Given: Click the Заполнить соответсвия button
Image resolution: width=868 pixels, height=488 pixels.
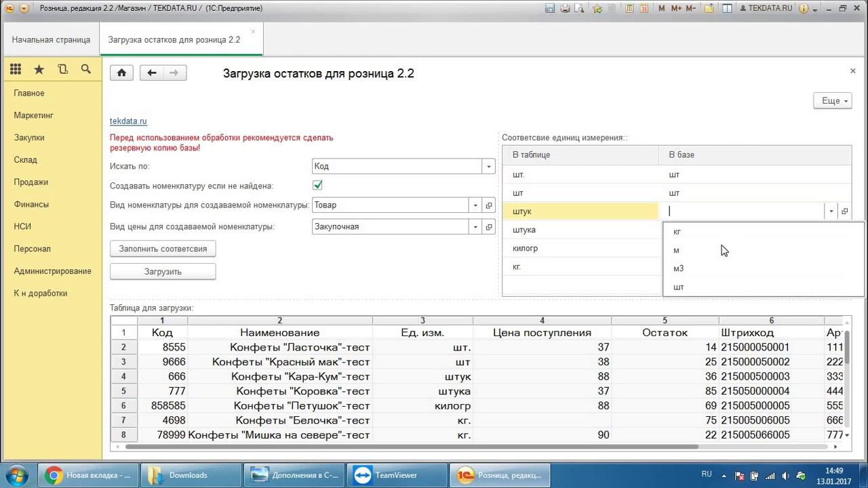Looking at the screenshot, I should (x=163, y=249).
